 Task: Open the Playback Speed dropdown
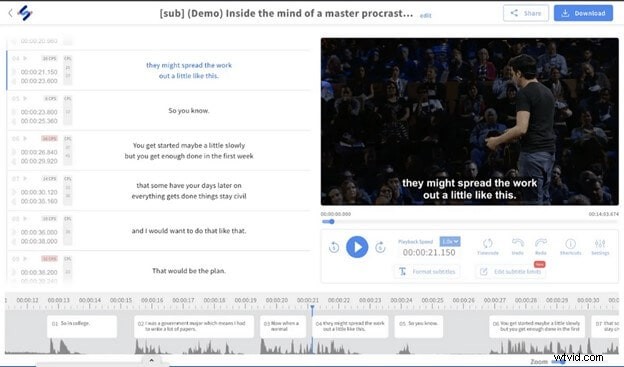click(x=450, y=242)
